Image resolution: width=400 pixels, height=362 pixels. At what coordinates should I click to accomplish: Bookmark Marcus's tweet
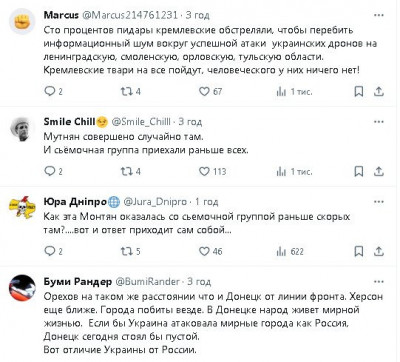[359, 91]
